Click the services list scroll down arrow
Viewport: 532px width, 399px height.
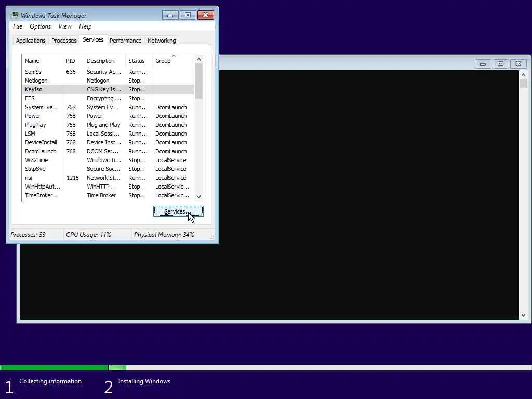(x=199, y=197)
